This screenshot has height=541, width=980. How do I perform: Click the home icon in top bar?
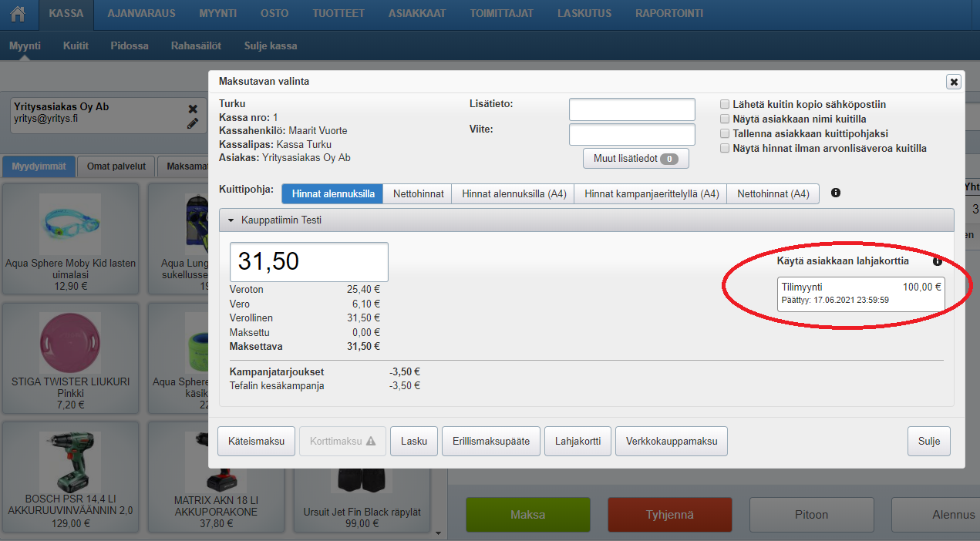point(19,14)
